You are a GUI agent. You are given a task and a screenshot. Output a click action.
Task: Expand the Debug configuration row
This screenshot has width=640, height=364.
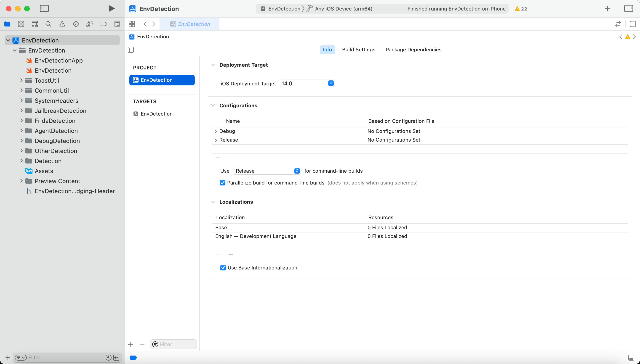point(216,132)
